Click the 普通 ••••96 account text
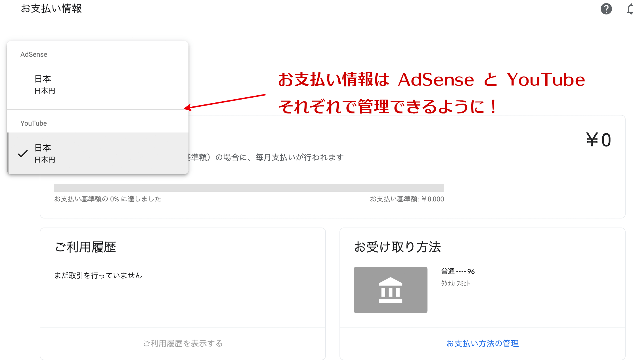Screen dimensions: 633x364 pyautogui.click(x=458, y=272)
